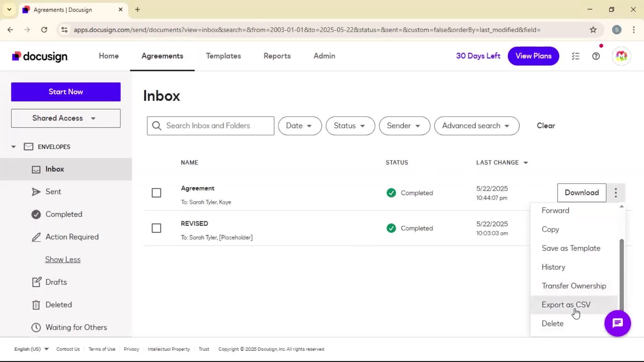Expand the Advanced search dropdown
This screenshot has height=362, width=644.
click(x=477, y=126)
